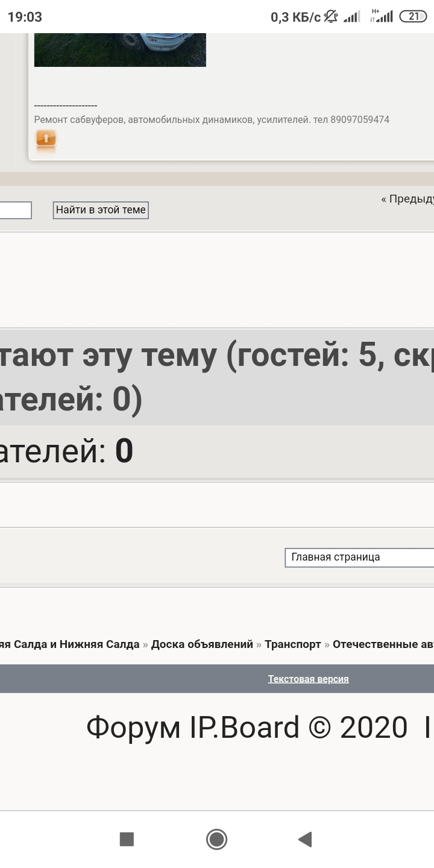The height and width of the screenshot is (868, 434).
Task: Open the "Салда и Нижняя Салда" breadcrumb
Action: tap(69, 644)
